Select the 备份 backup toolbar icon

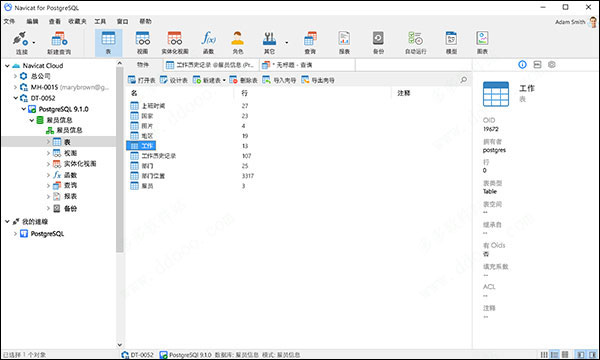point(378,43)
